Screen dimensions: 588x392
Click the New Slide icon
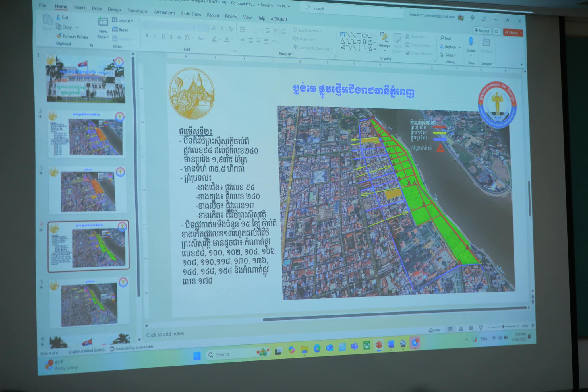[103, 22]
